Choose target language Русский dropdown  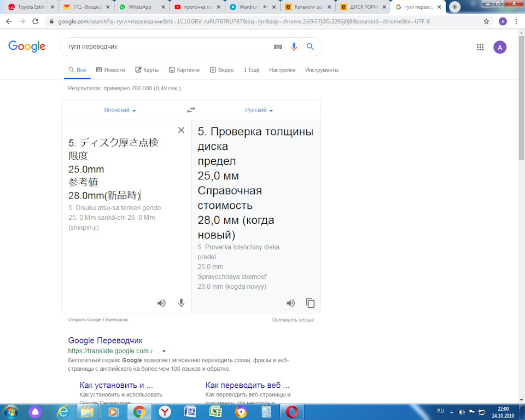(259, 110)
